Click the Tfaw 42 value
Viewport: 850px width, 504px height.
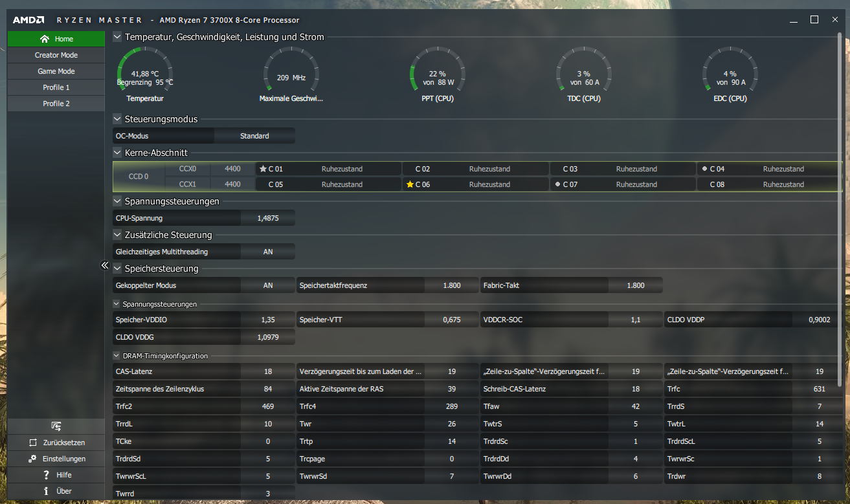click(x=636, y=406)
